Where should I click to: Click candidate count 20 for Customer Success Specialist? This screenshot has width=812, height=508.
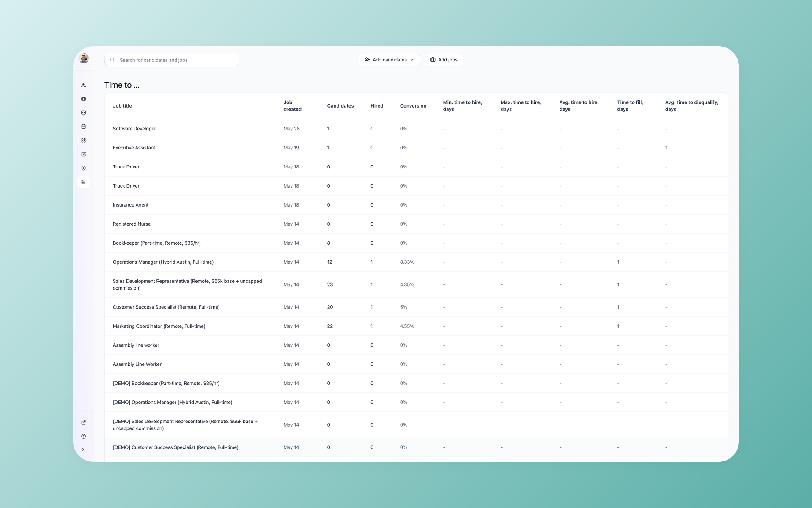(330, 307)
